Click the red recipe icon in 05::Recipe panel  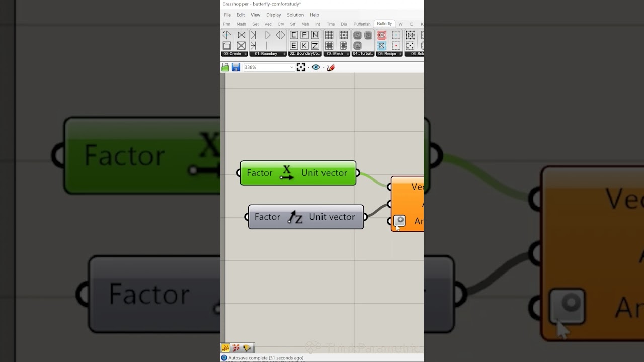382,35
